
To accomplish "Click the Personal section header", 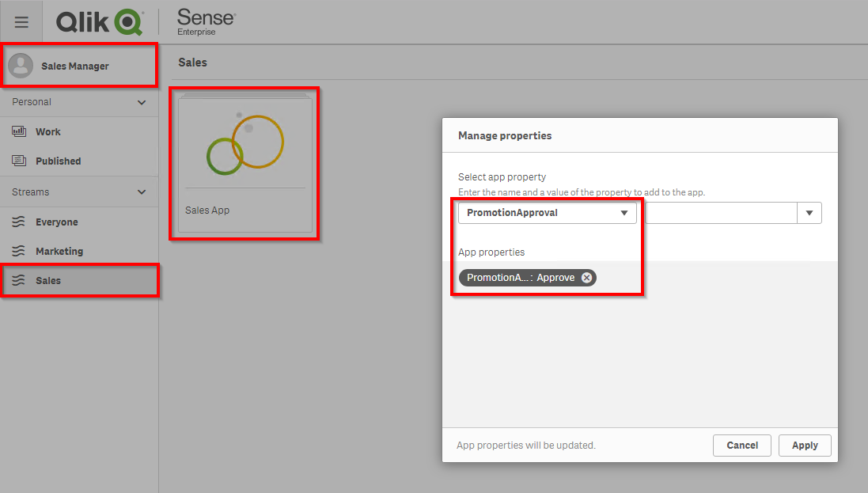I will click(x=79, y=103).
